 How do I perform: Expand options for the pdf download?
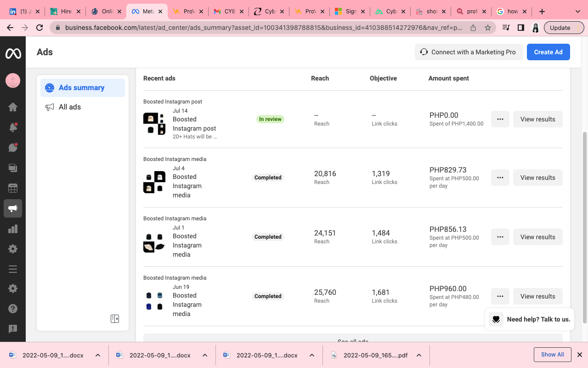(x=419, y=355)
